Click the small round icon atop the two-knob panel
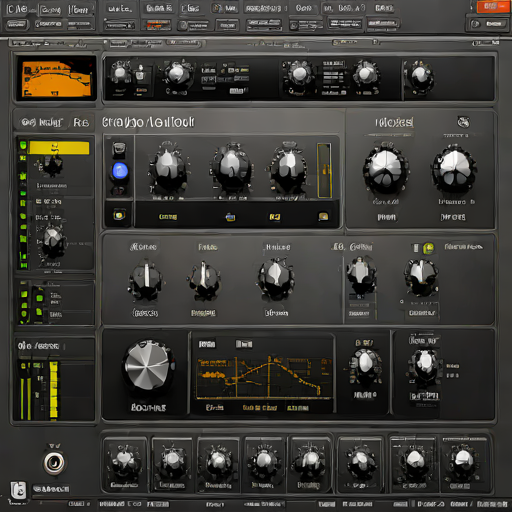Image resolution: width=512 pixels, height=512 pixels. 463,122
